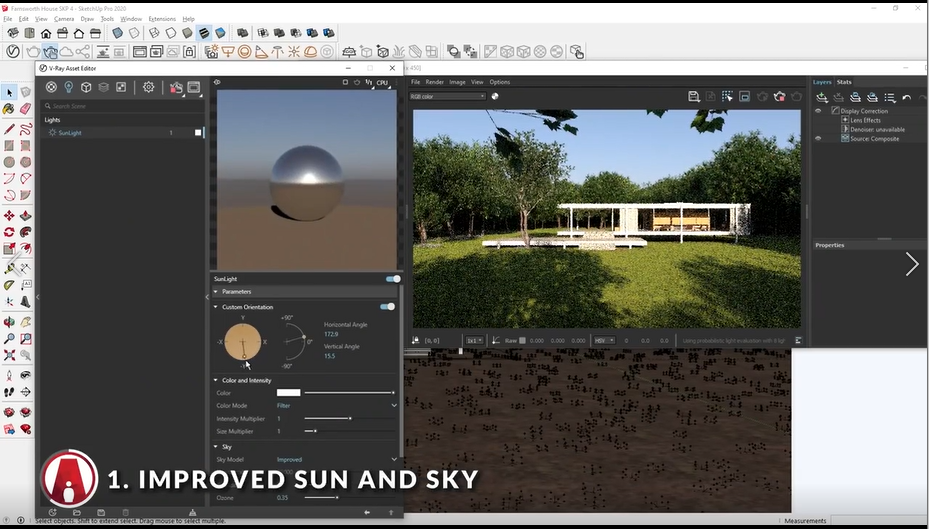The width and height of the screenshot is (929, 529).
Task: Switch to the Stats tab
Action: click(844, 82)
